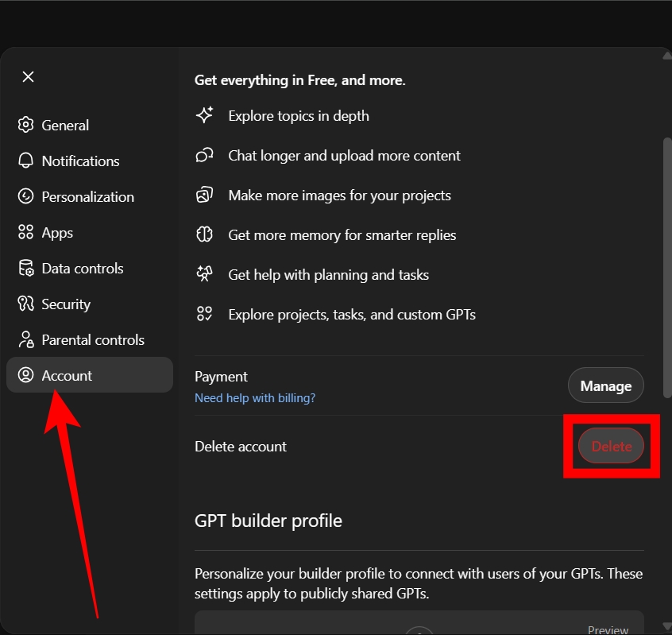Screen dimensions: 672x635
Task: Open the General settings gear icon
Action: (x=25, y=125)
